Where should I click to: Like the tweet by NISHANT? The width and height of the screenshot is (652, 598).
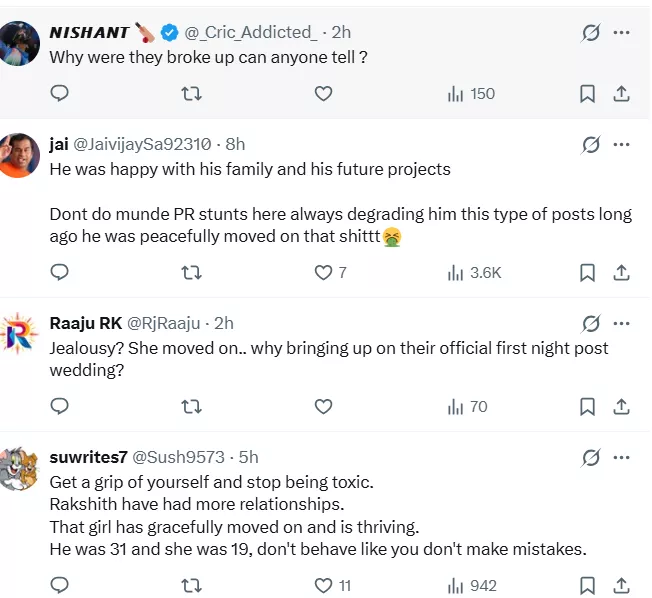pyautogui.click(x=323, y=93)
